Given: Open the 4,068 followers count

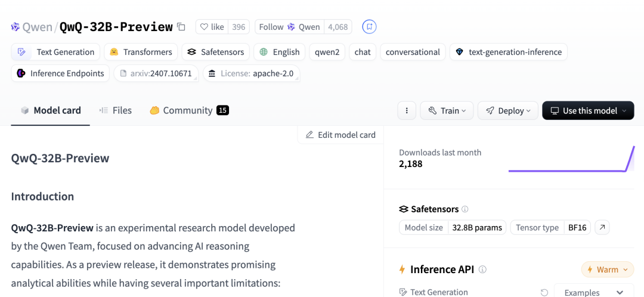Looking at the screenshot, I should coord(338,27).
